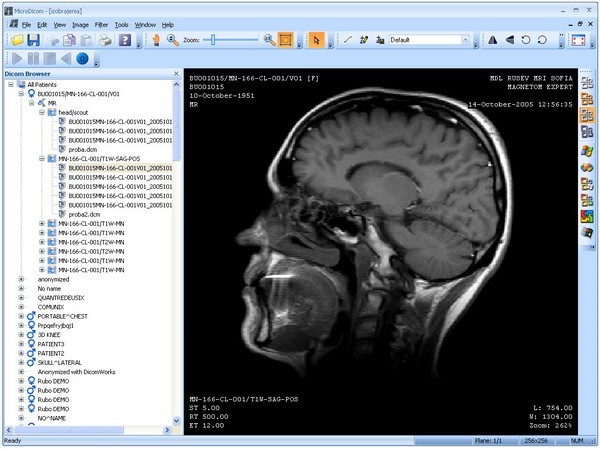Click the blue circle button on playback toolbar
Screen dimensions: 600x449
pyautogui.click(x=82, y=59)
